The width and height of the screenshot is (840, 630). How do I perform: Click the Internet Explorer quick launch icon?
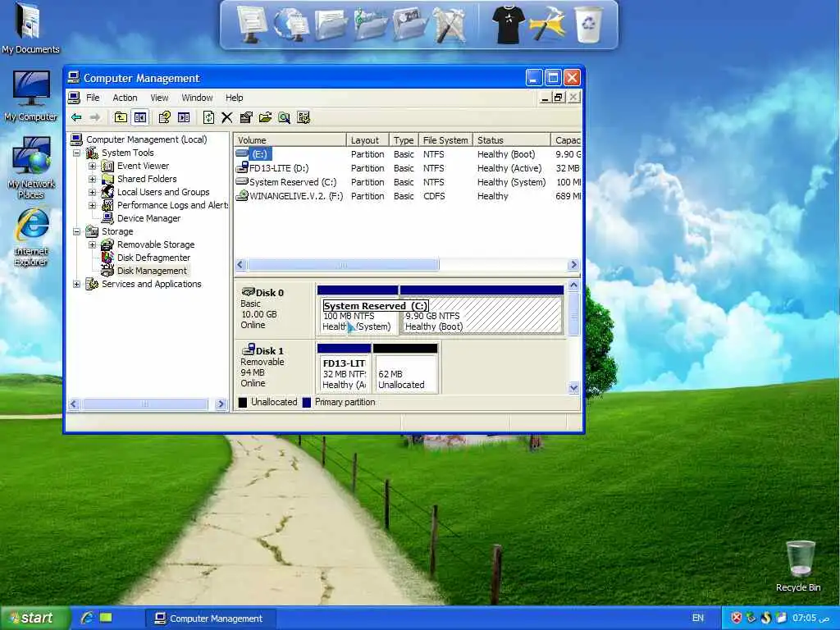point(87,618)
